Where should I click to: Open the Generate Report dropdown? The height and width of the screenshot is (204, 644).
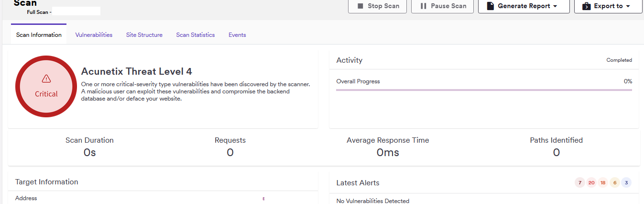click(524, 6)
